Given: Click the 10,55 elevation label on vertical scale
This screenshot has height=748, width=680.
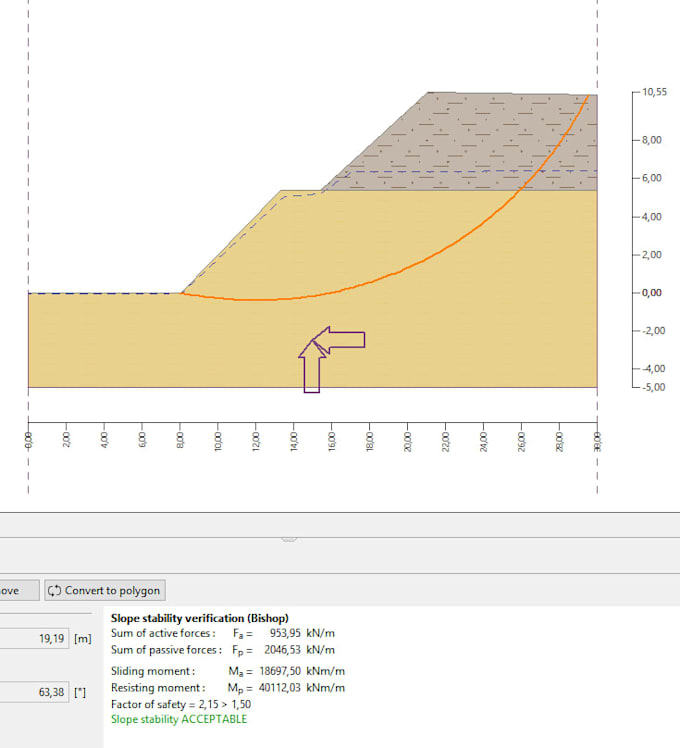Looking at the screenshot, I should [654, 92].
